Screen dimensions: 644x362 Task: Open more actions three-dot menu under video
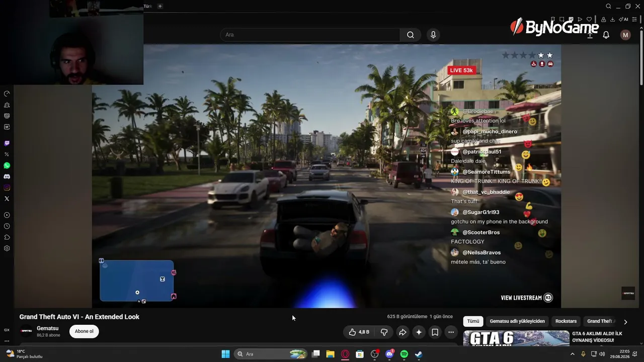coord(451,332)
